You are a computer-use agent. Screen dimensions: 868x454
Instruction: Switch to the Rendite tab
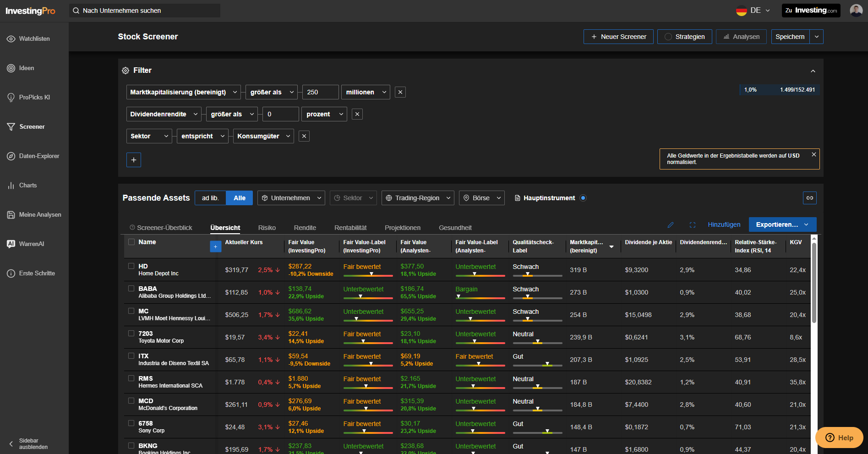coord(305,228)
